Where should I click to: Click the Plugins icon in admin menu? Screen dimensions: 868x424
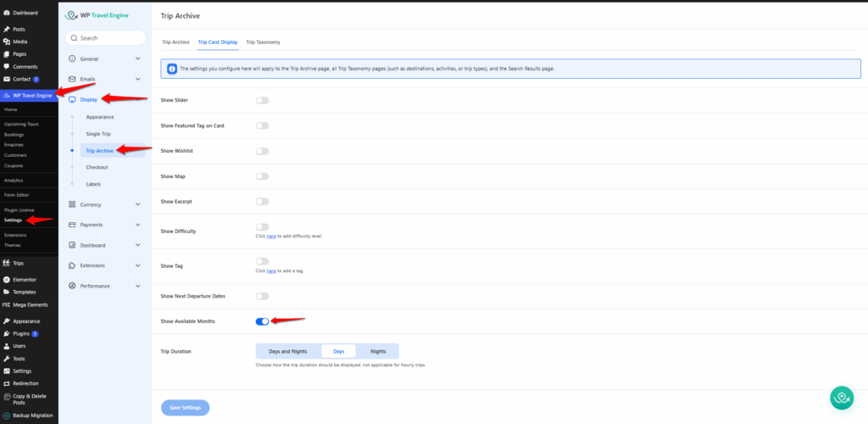click(x=7, y=334)
